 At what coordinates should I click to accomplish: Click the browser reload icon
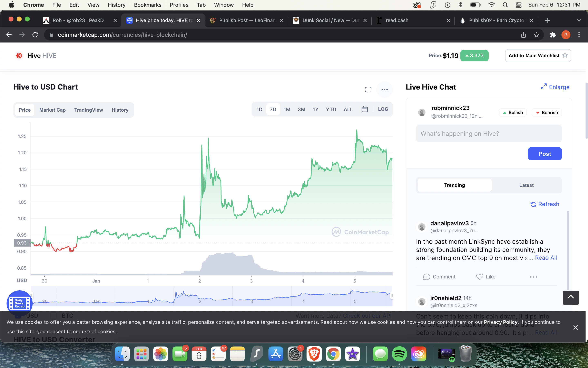tap(36, 35)
